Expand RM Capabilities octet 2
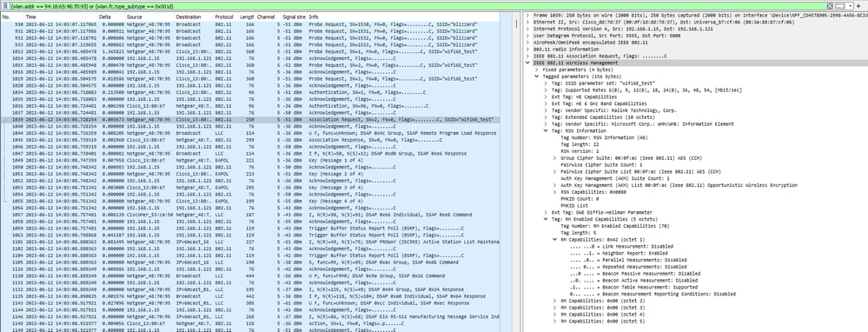This screenshot has width=868, height=332. pyautogui.click(x=555, y=301)
